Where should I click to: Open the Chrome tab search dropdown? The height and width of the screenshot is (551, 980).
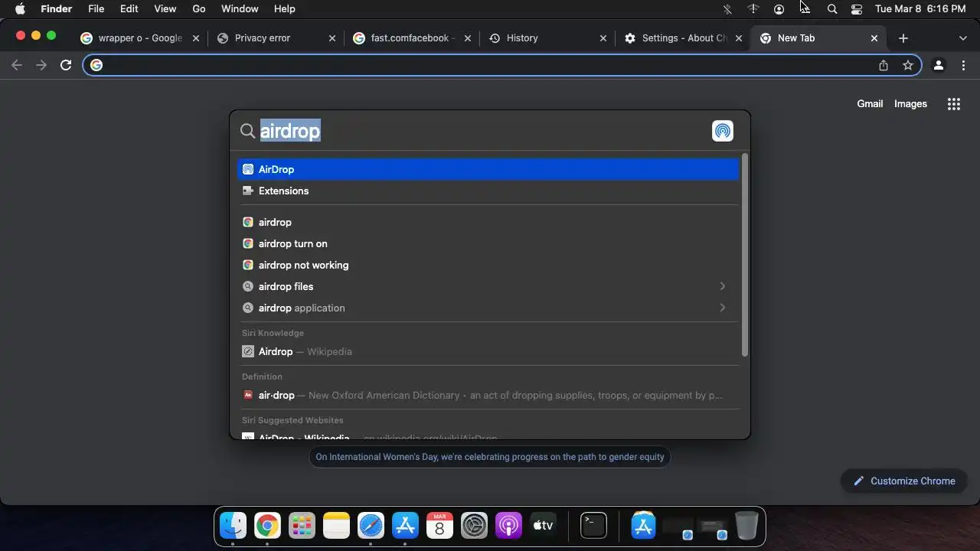[962, 38]
